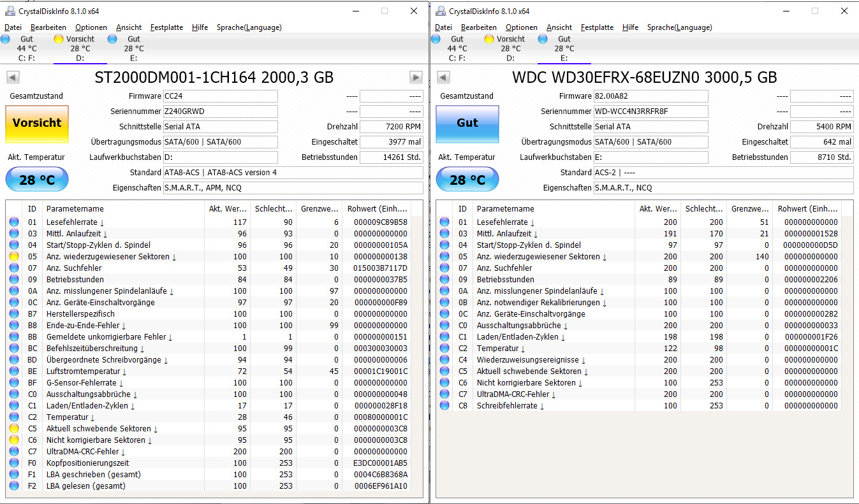859x504 pixels.
Task: Select disk D: Vorsicht tab in right window
Action: point(511,48)
